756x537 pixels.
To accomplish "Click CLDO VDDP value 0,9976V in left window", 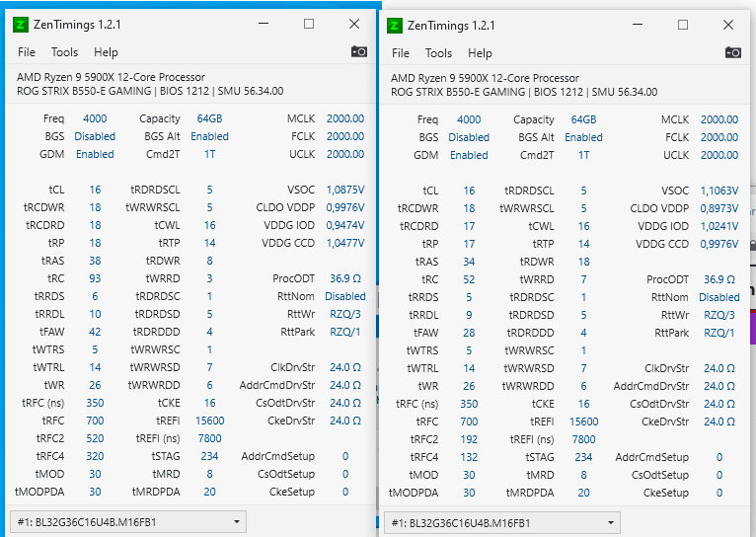I will [x=345, y=207].
